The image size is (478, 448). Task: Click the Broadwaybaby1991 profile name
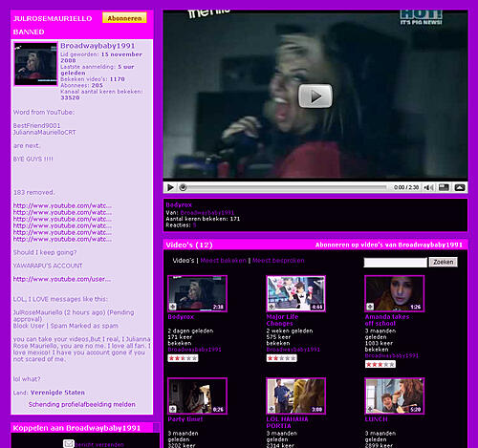tap(98, 46)
